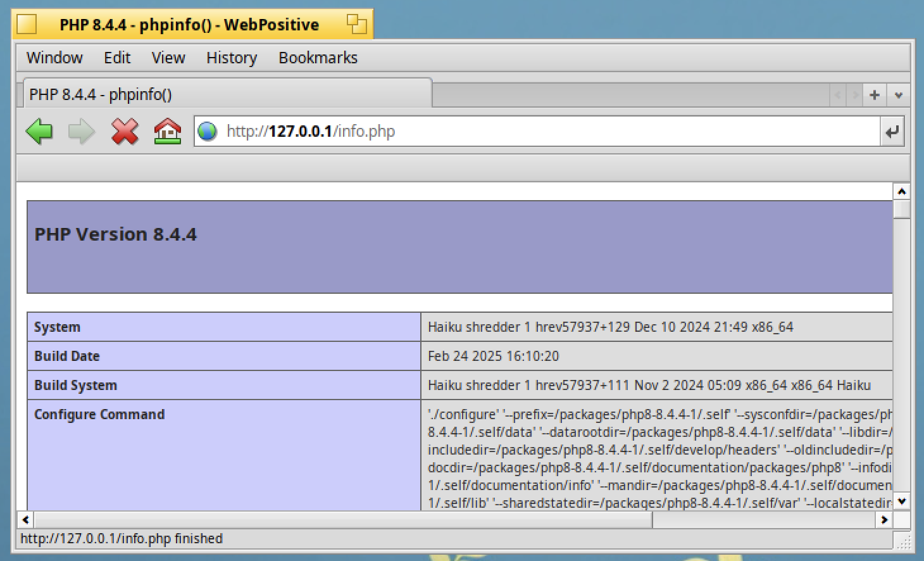Stop loading with the red X icon

[x=125, y=132]
